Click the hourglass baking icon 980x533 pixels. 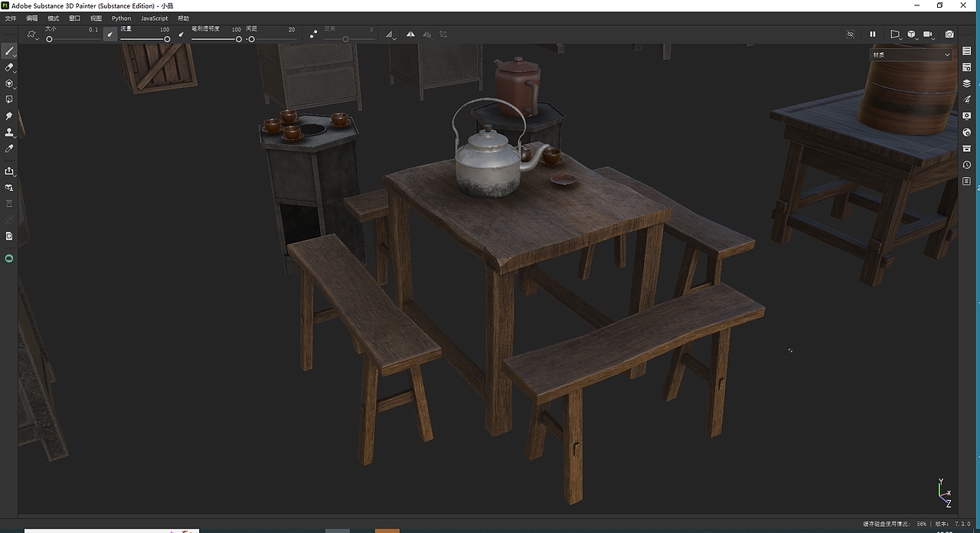(x=9, y=204)
